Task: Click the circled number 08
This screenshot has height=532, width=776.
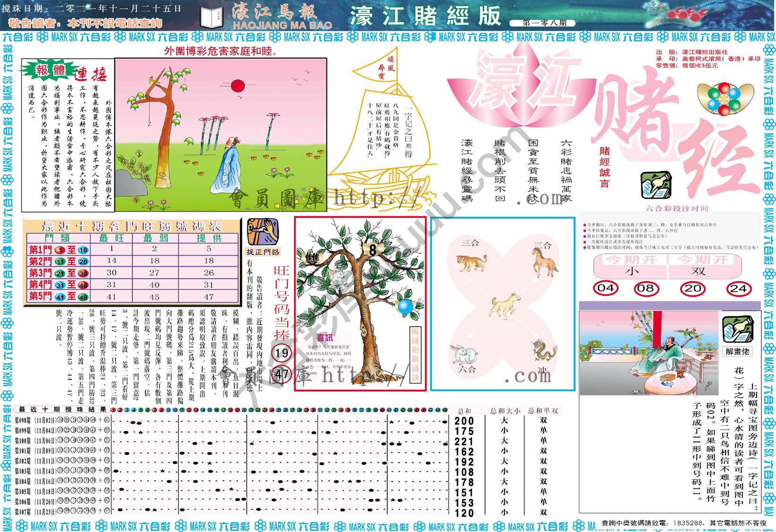Action: 646,288
